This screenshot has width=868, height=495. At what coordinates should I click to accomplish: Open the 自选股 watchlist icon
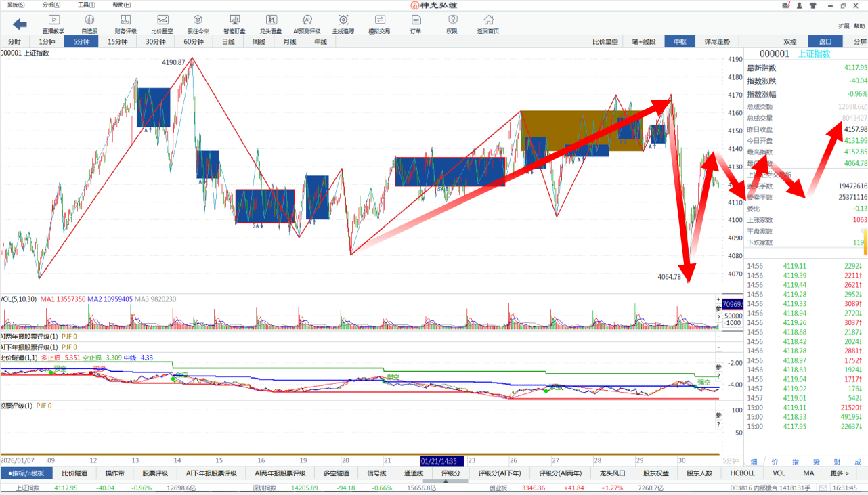(89, 24)
